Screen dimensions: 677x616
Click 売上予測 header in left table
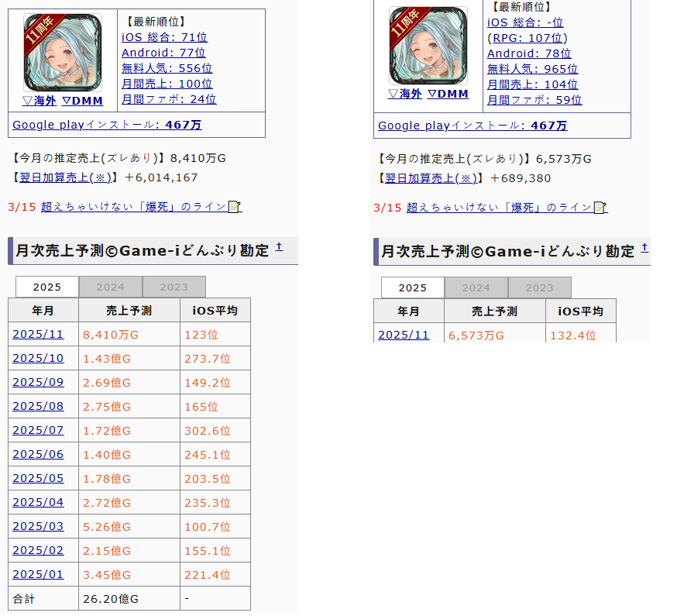[x=129, y=311]
